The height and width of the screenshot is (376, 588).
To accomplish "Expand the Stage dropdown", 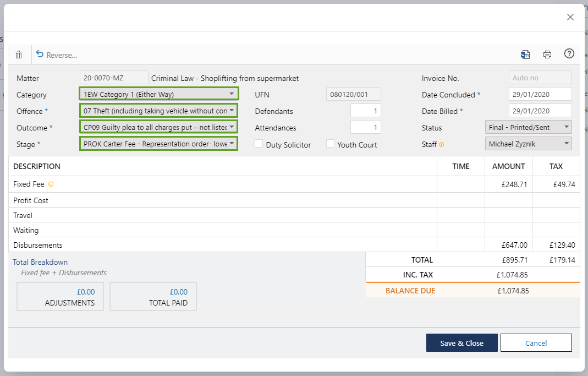I will (x=159, y=144).
